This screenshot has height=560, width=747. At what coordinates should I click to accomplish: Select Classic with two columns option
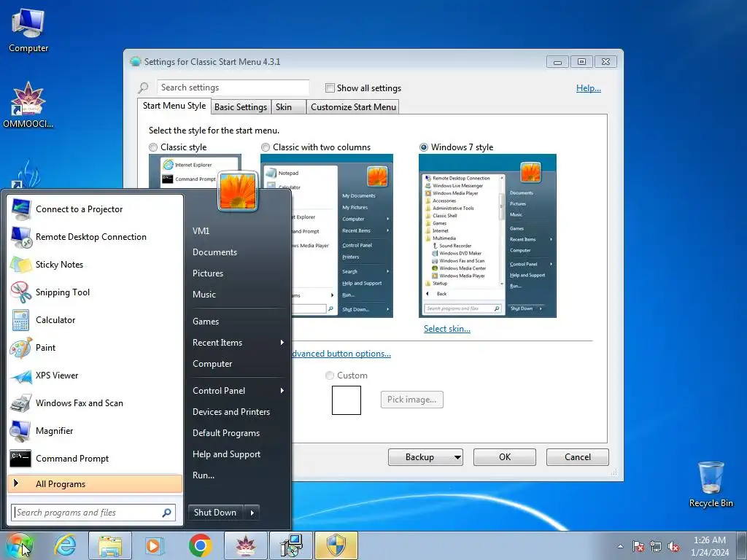click(x=266, y=147)
